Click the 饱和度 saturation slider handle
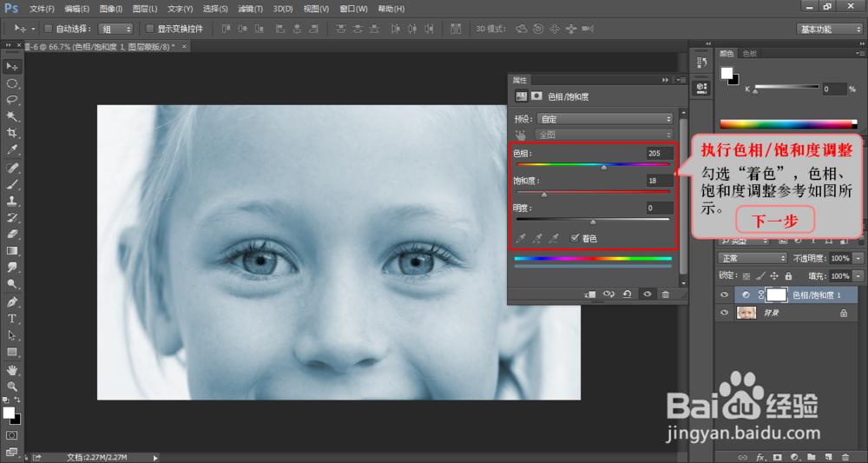This screenshot has width=868, height=463. click(544, 195)
